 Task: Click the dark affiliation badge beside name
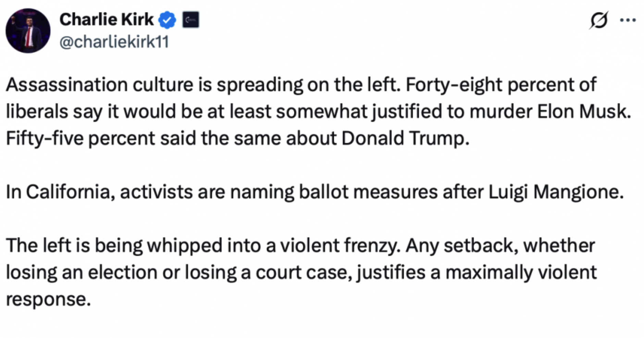[x=190, y=20]
